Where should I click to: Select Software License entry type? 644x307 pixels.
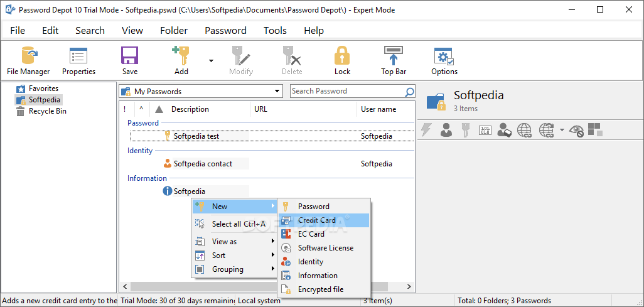tap(325, 248)
